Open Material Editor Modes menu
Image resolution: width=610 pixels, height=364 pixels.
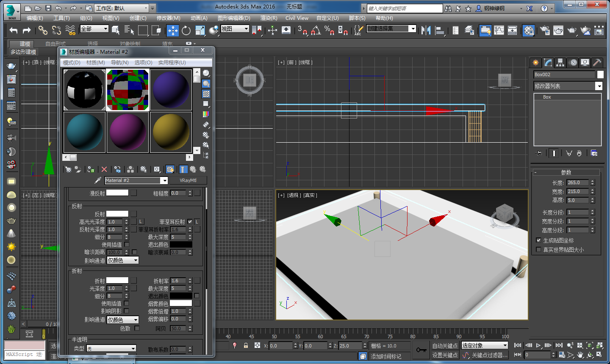click(x=72, y=62)
